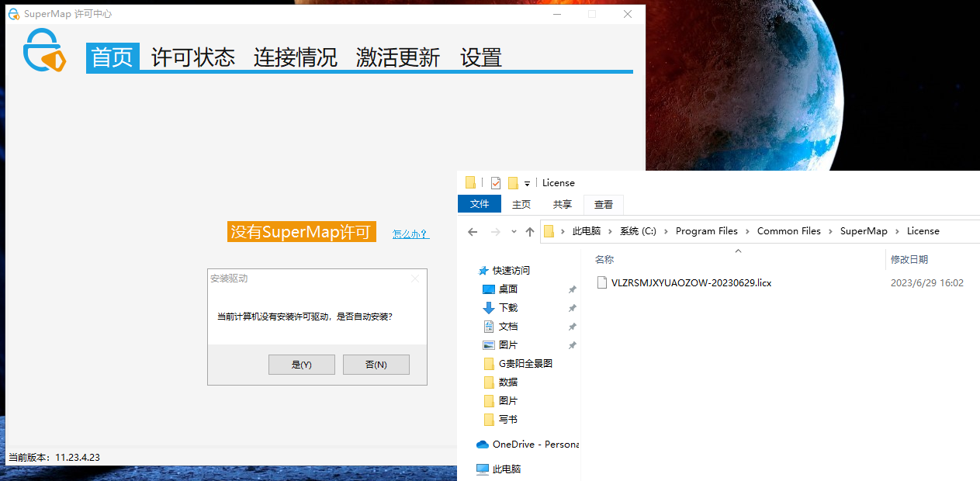The width and height of the screenshot is (980, 481).
Task: Click the folder icon in Explorer title bar
Action: [x=470, y=183]
